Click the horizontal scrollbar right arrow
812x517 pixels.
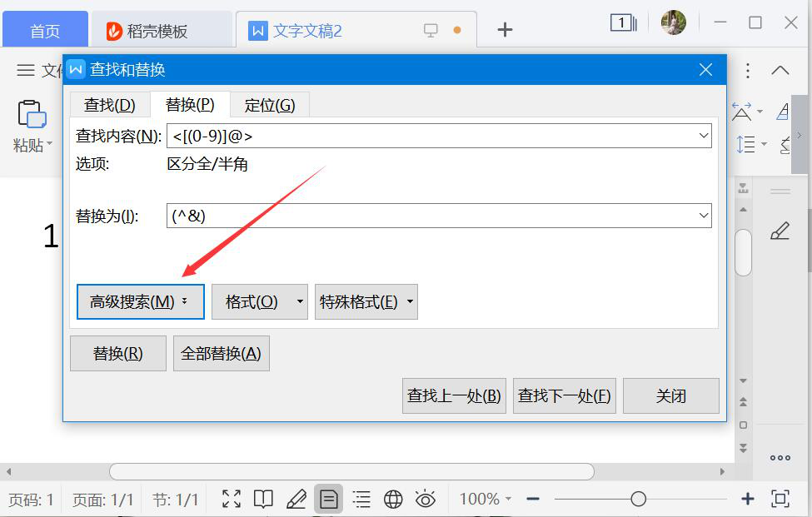[x=723, y=471]
